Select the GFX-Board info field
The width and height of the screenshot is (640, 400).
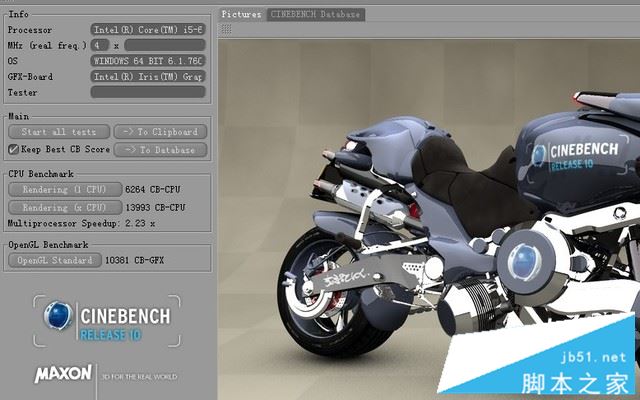(148, 76)
